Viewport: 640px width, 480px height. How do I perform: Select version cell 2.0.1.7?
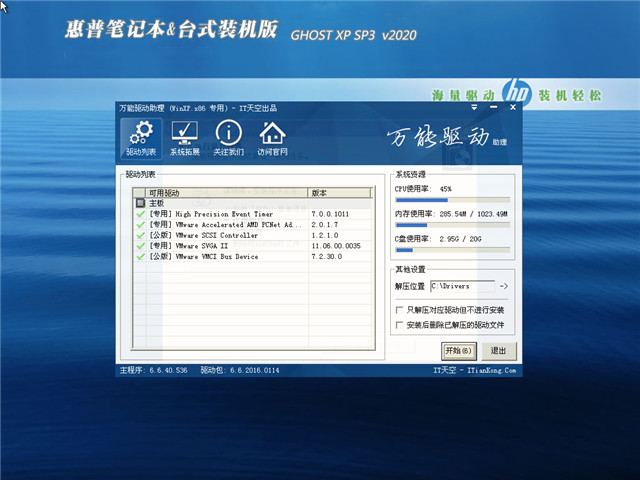coord(325,224)
